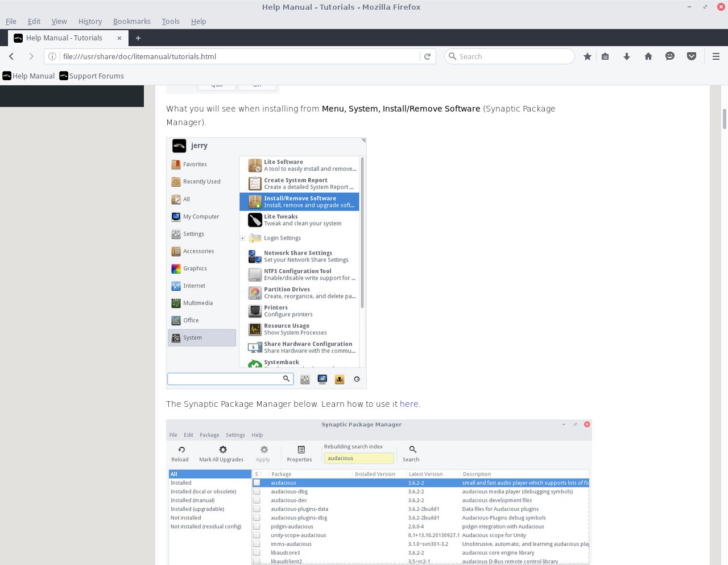The image size is (728, 565).
Task: Open new tab with plus button
Action: click(138, 38)
